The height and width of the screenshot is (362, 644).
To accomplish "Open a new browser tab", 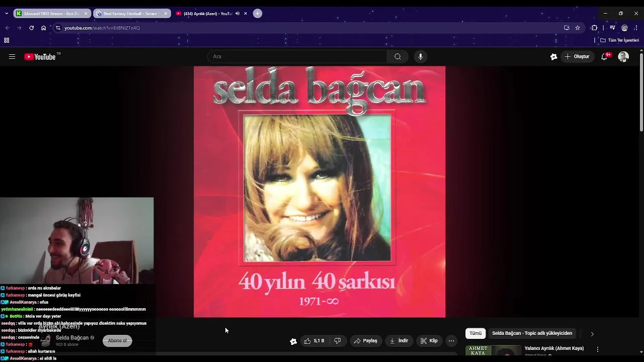I will click(x=258, y=14).
